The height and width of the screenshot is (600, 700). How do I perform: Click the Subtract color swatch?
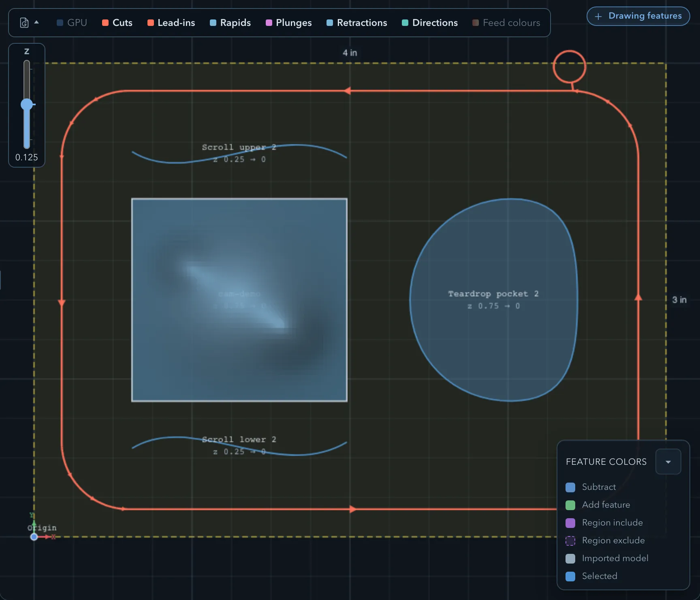point(570,487)
